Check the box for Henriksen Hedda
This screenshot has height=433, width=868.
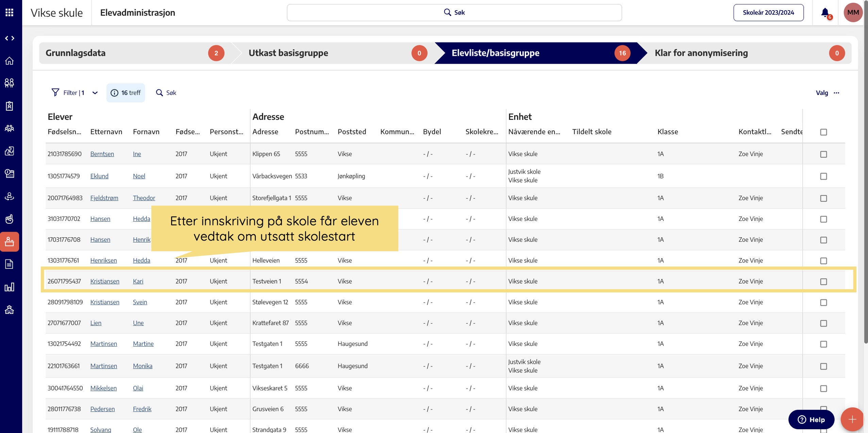[x=823, y=261]
